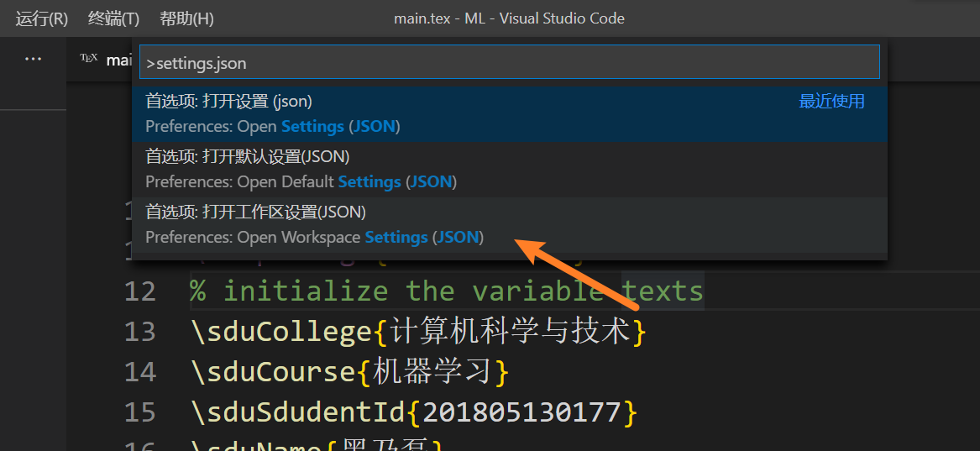Click the 最近使用 label
The width and height of the screenshot is (980, 451).
(x=831, y=101)
